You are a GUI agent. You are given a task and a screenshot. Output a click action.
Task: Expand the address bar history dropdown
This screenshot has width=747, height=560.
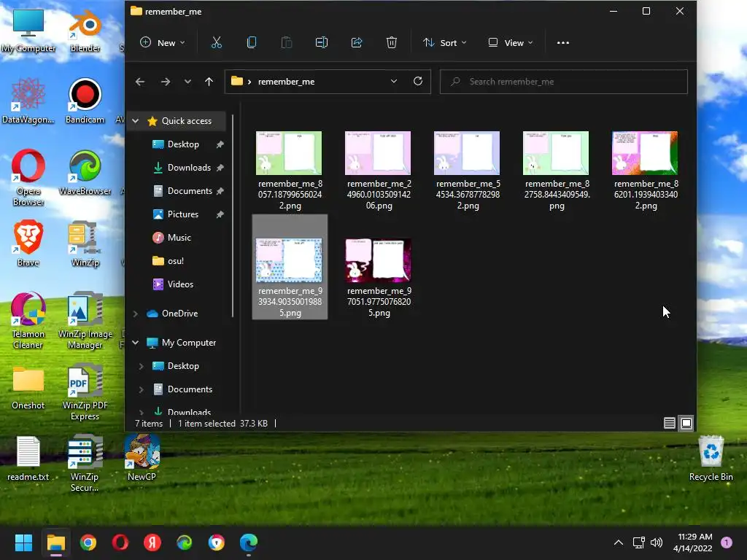point(393,82)
